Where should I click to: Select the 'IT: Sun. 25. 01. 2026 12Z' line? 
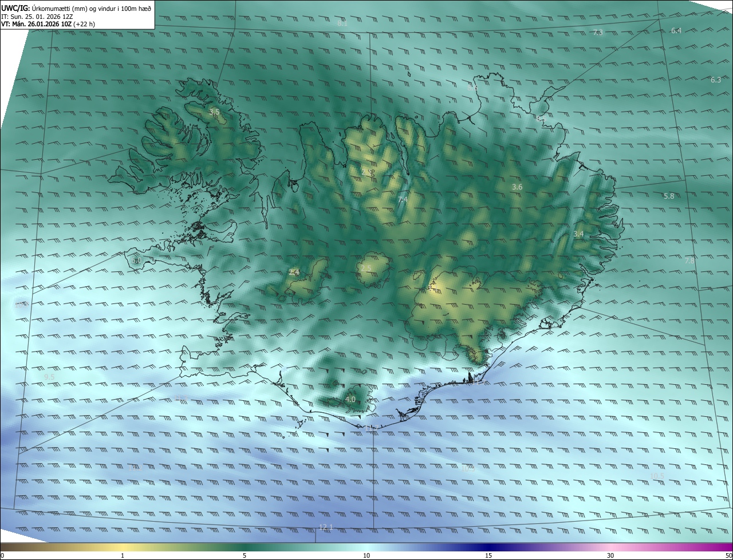(37, 17)
